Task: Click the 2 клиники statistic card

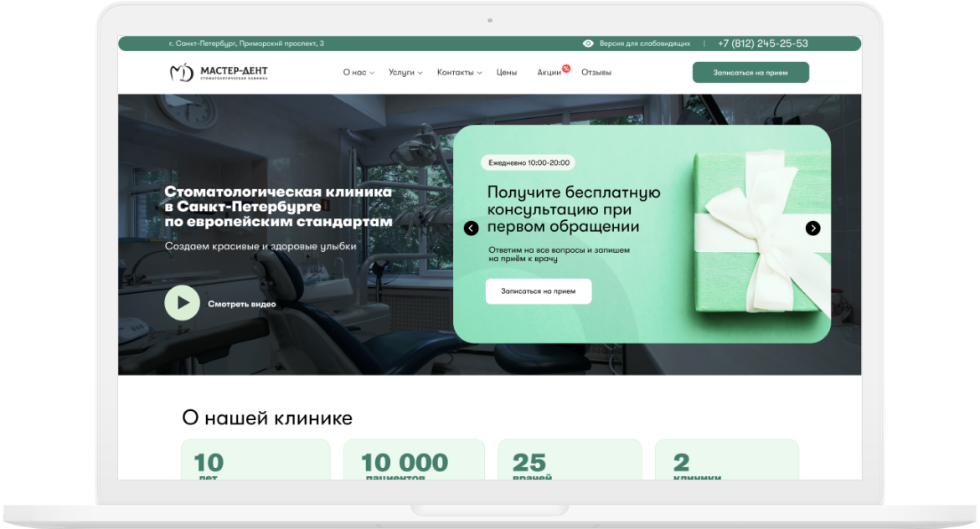Action: (x=727, y=459)
